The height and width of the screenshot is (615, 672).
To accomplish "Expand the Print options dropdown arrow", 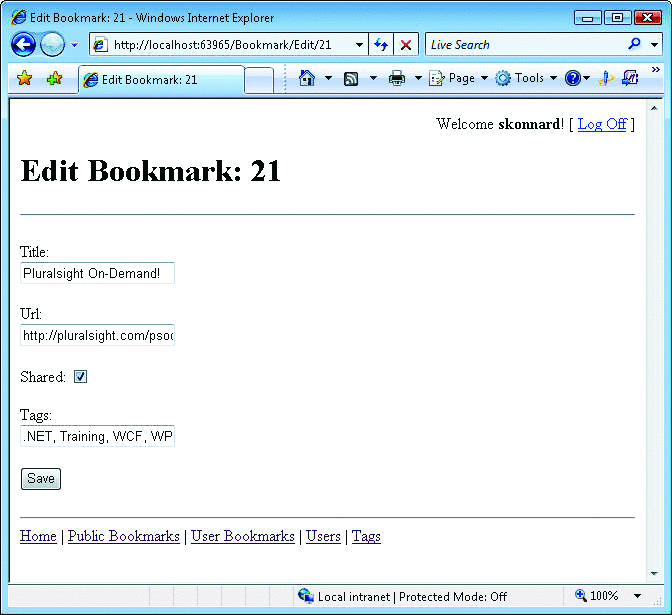I will (x=418, y=78).
